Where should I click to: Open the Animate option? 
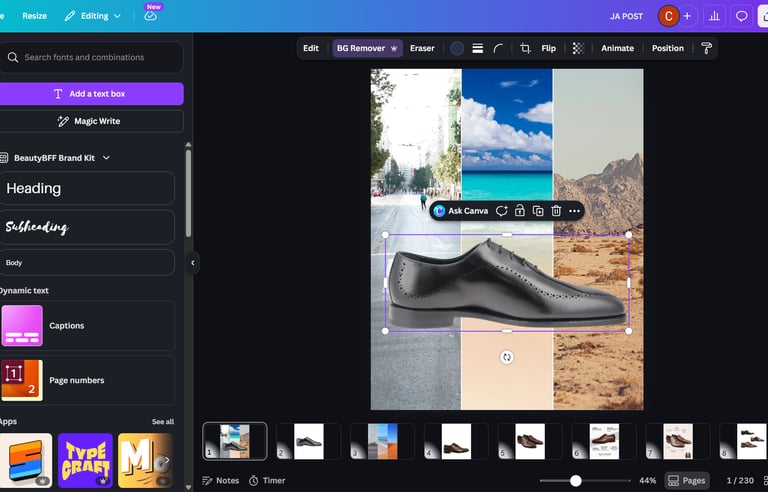pos(617,48)
